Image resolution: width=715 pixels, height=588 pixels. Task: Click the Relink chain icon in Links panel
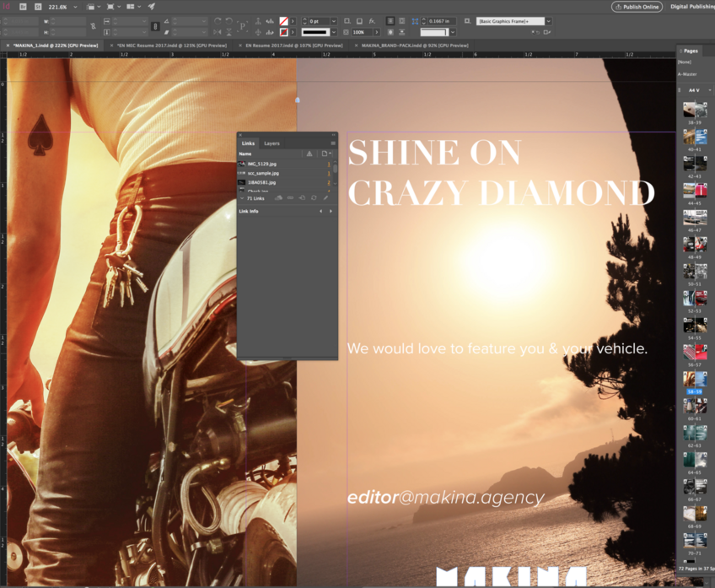click(290, 198)
